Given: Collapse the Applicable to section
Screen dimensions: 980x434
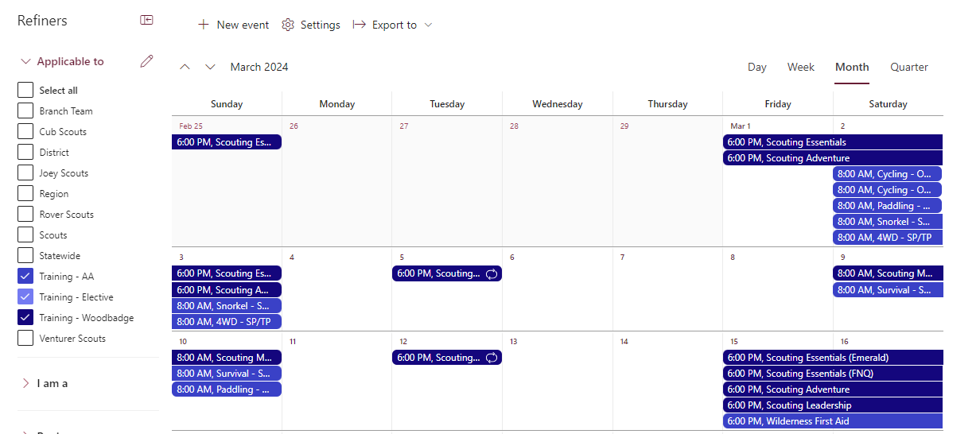Looking at the screenshot, I should pyautogui.click(x=25, y=61).
